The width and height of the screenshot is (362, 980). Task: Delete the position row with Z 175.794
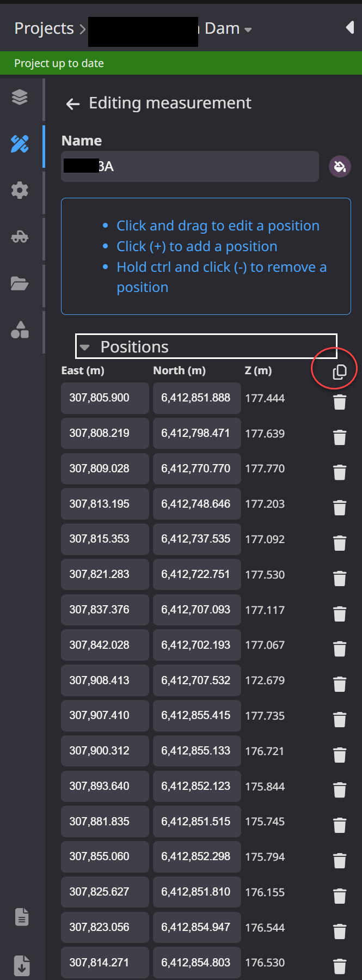click(340, 860)
